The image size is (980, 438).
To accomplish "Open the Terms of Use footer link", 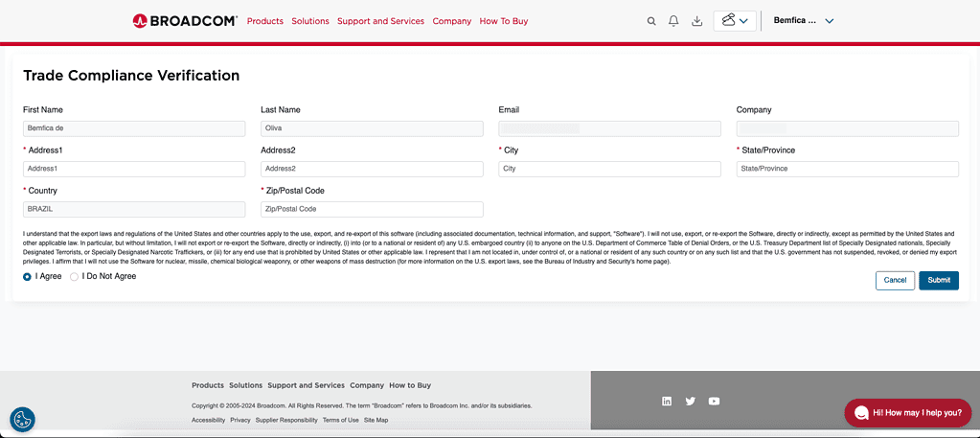I will (x=340, y=420).
